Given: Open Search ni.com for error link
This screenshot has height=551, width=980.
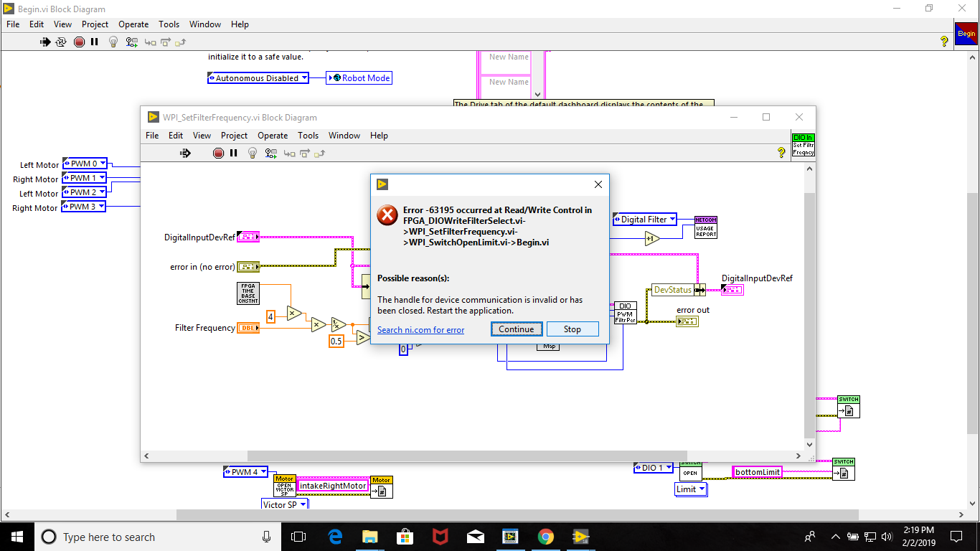Looking at the screenshot, I should coord(421,330).
